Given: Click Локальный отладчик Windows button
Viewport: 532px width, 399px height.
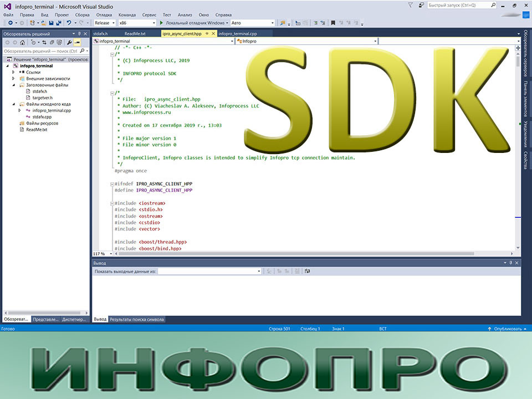Looking at the screenshot, I should coord(194,23).
